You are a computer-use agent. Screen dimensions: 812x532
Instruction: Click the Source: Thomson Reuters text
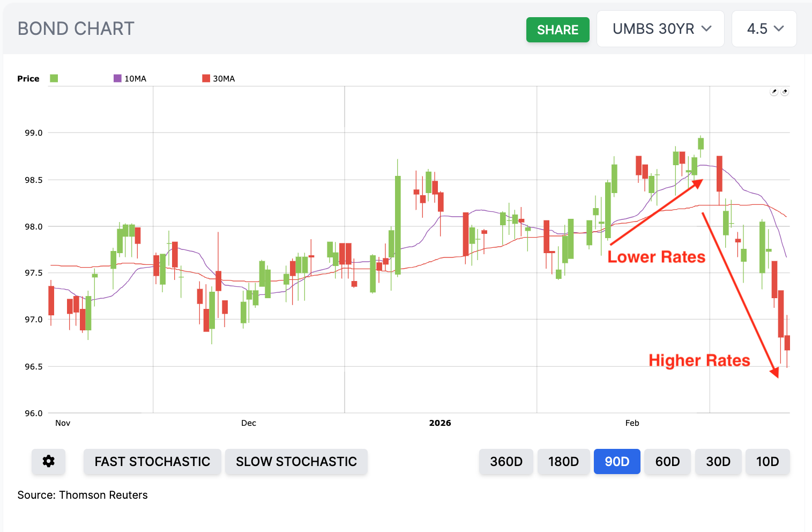pyautogui.click(x=83, y=495)
